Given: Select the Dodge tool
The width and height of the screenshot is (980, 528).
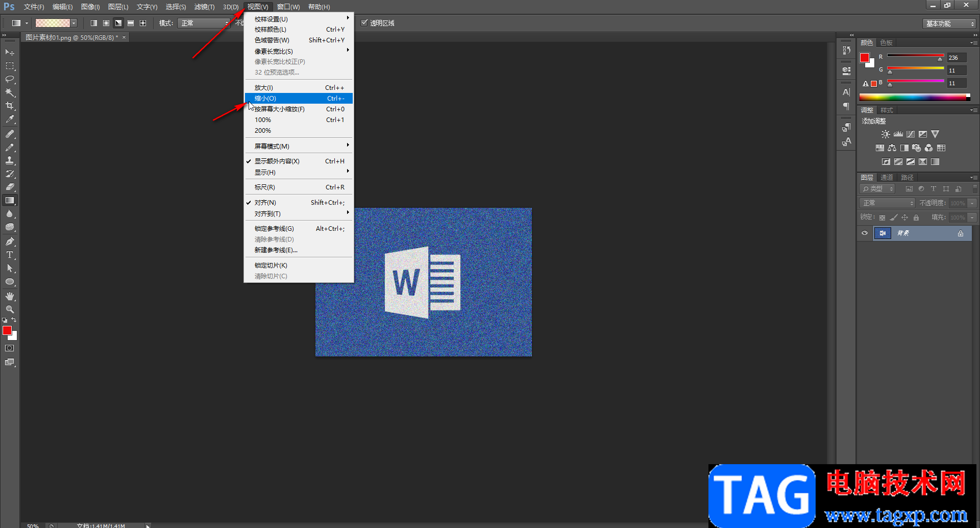Looking at the screenshot, I should 10,227.
